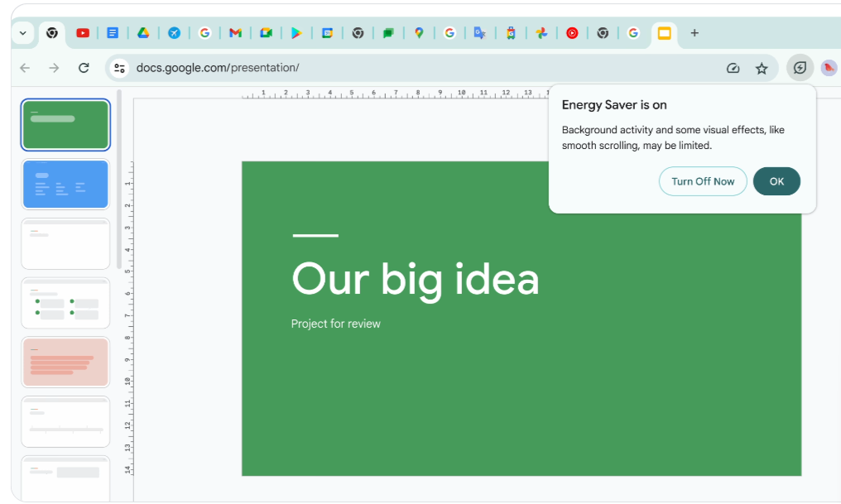The height and width of the screenshot is (504, 841).
Task: Click the vertical ruler beside the slide
Action: click(129, 319)
